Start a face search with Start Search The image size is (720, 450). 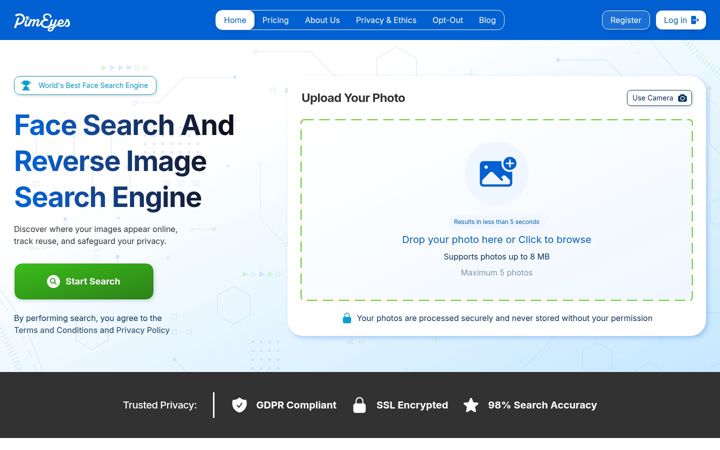coord(84,281)
